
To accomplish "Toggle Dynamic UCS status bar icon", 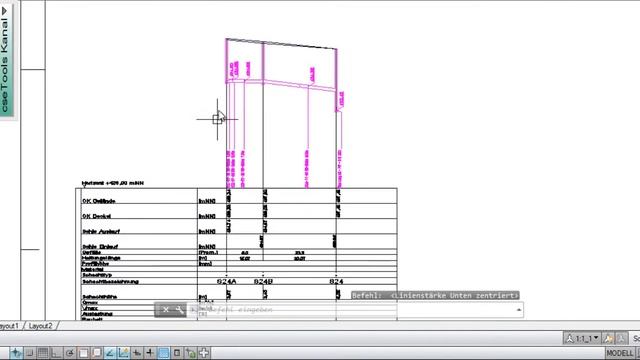I will (123, 353).
